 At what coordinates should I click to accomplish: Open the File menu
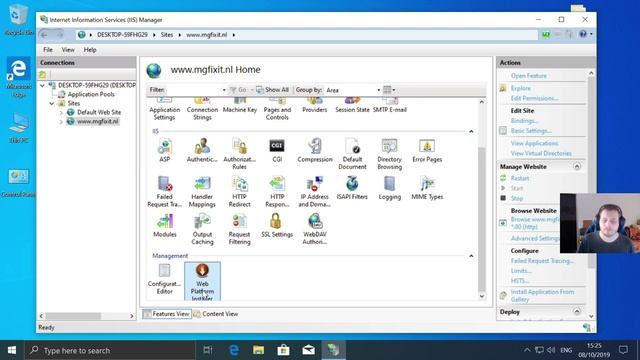(48, 50)
